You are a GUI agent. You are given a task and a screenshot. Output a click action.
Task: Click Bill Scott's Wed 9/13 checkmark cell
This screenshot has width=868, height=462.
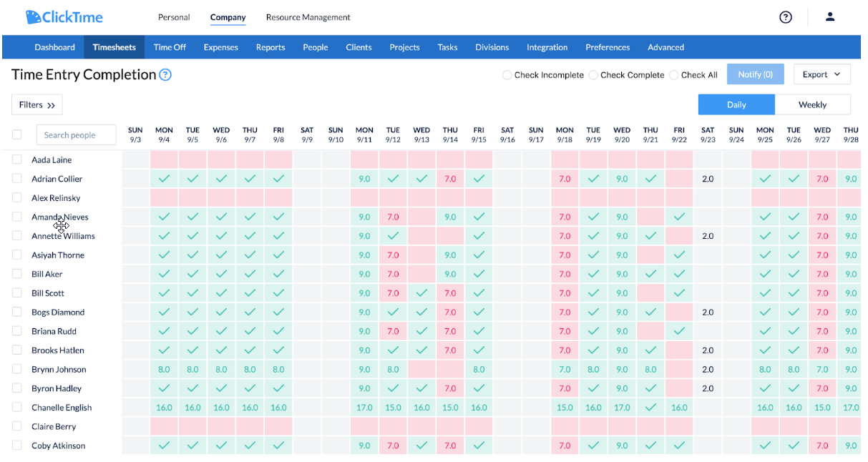click(421, 293)
